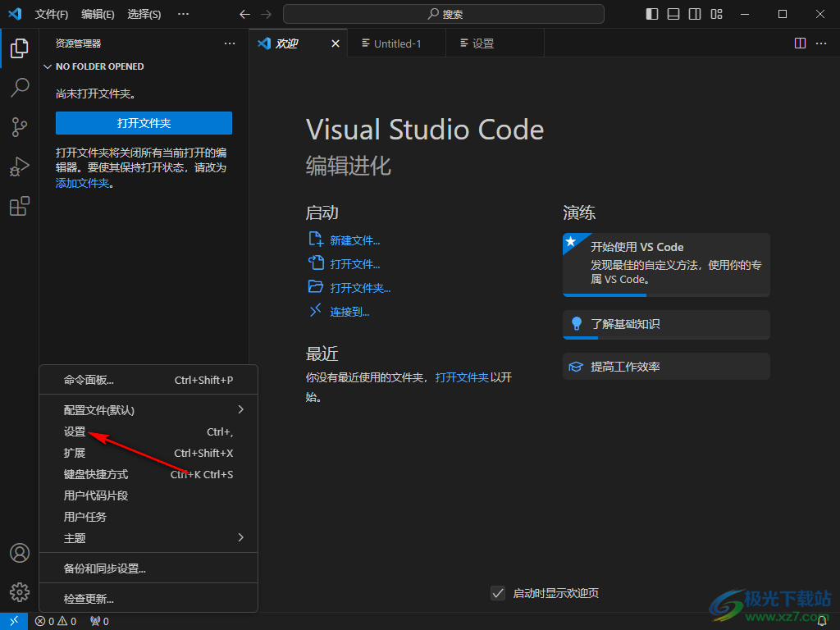Select the 欢迎 tab
The height and width of the screenshot is (630, 840).
(299, 43)
